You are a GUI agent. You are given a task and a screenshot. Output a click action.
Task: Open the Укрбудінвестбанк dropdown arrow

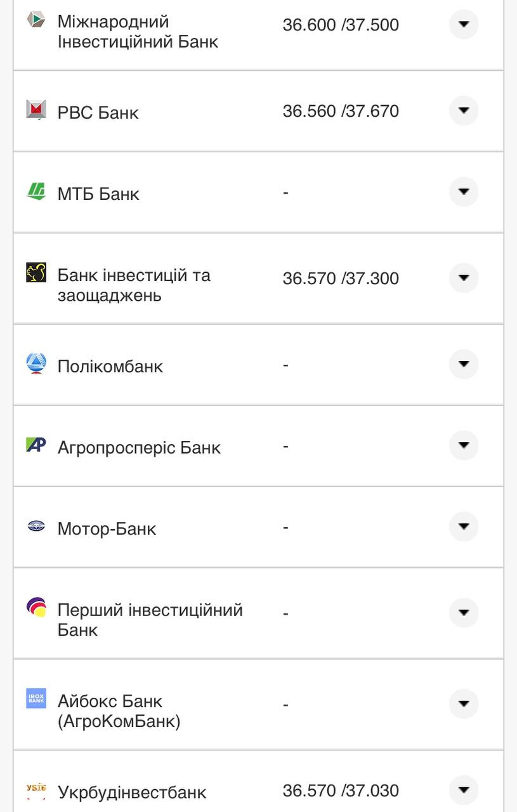464,790
